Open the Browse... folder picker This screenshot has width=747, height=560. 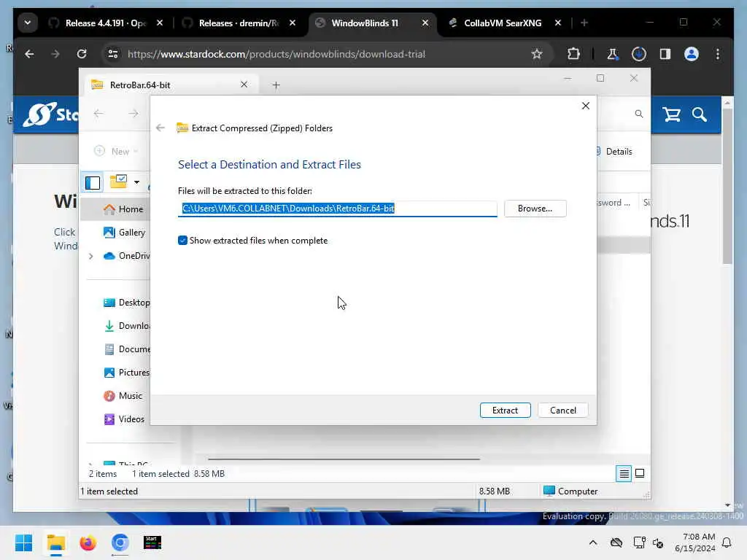click(535, 209)
